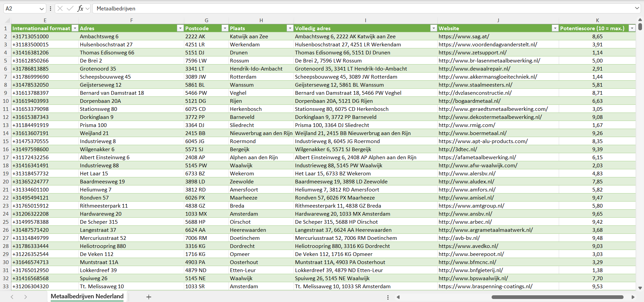
Task: Click the horizontal scroll right arrow
Action: click(x=633, y=297)
